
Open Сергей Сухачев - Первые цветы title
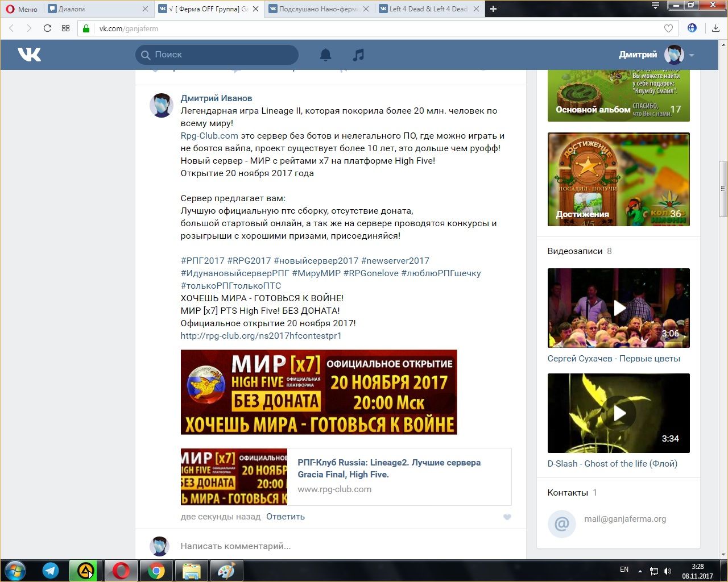click(614, 359)
